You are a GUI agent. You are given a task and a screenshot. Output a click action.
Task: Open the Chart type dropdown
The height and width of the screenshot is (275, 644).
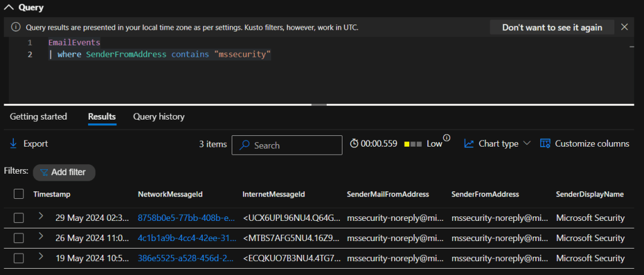coord(497,143)
